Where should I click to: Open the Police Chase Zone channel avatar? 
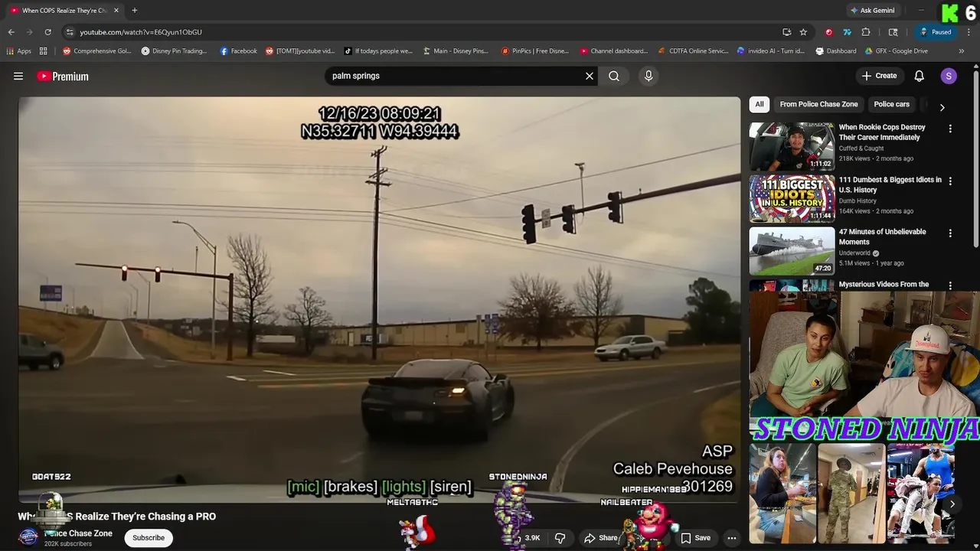(x=28, y=537)
